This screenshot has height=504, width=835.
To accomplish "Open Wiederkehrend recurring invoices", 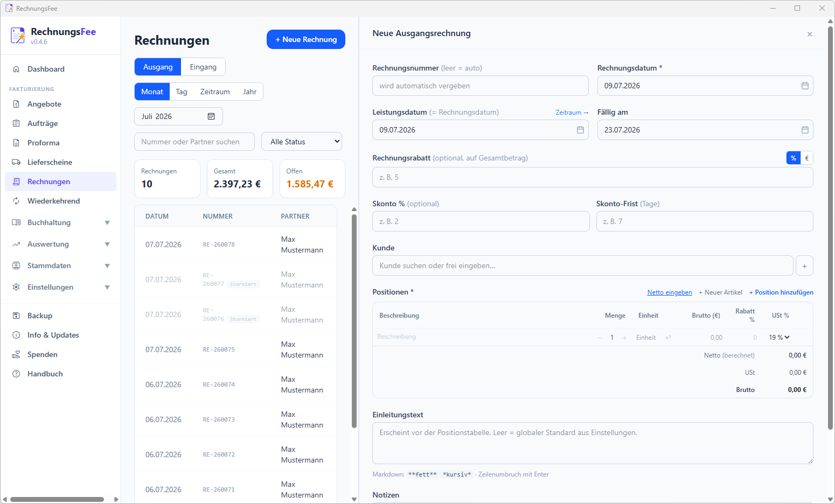I will 60,201.
